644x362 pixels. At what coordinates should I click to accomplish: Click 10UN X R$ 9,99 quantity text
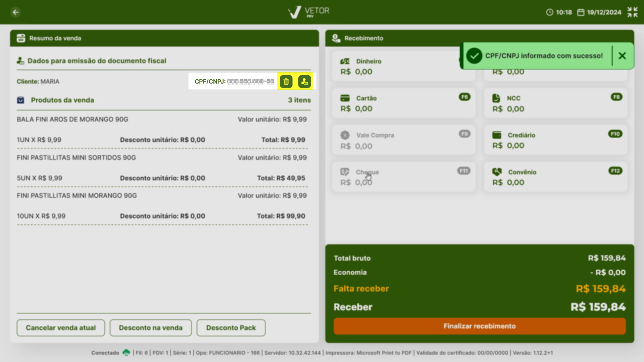[x=41, y=216]
